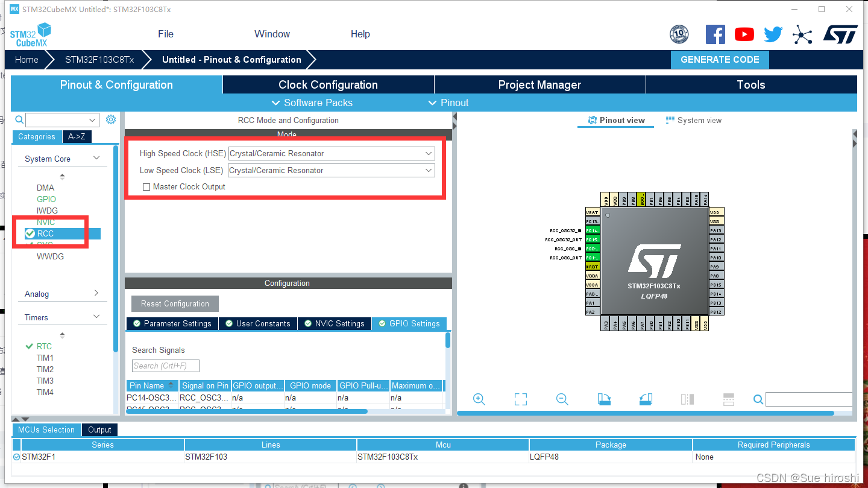Switch to the Tools tab
Image resolution: width=868 pixels, height=488 pixels.
tap(751, 85)
